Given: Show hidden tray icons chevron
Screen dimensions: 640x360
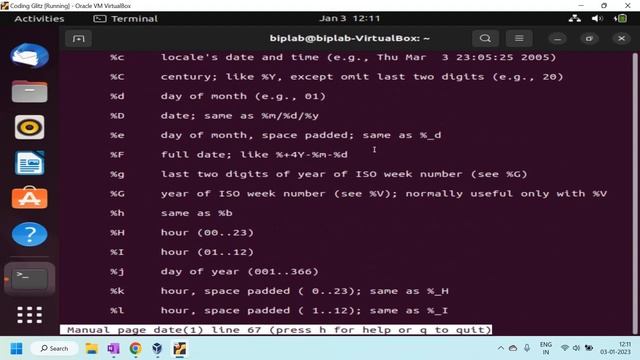Looking at the screenshot, I should coord(500,348).
